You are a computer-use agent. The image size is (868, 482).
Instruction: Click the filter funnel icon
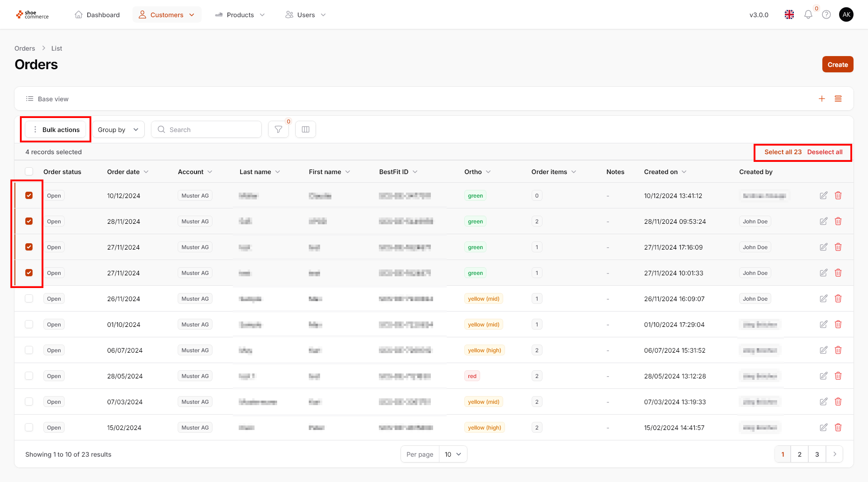[278, 130]
